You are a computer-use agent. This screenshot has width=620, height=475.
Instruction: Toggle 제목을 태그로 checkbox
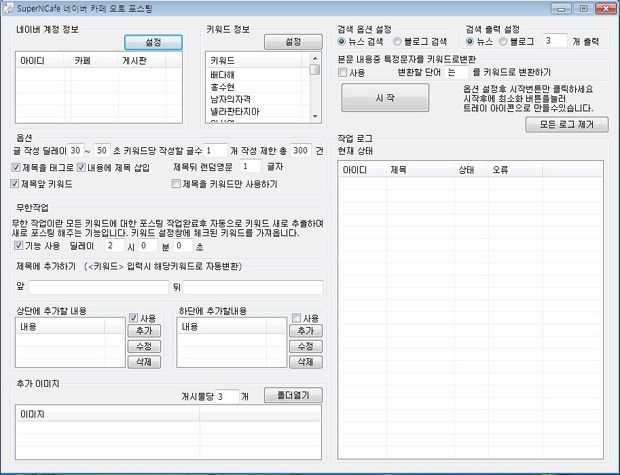tap(16, 167)
